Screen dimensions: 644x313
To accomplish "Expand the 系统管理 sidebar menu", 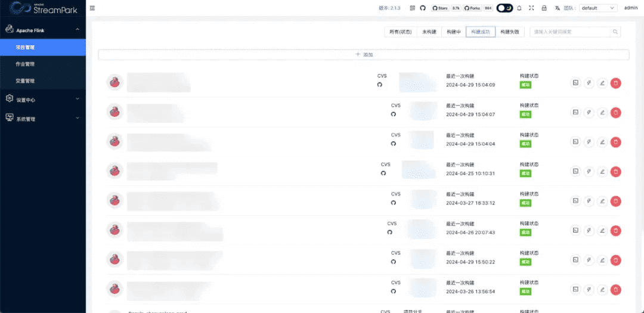I will [43, 119].
